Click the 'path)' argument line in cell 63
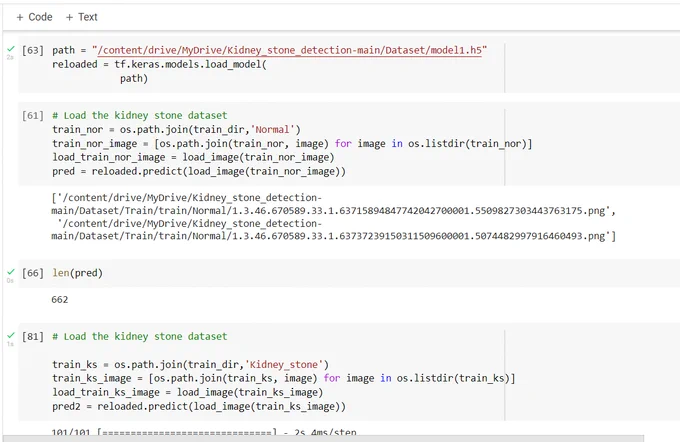Image resolution: width=680 pixels, height=442 pixels. coord(134,79)
